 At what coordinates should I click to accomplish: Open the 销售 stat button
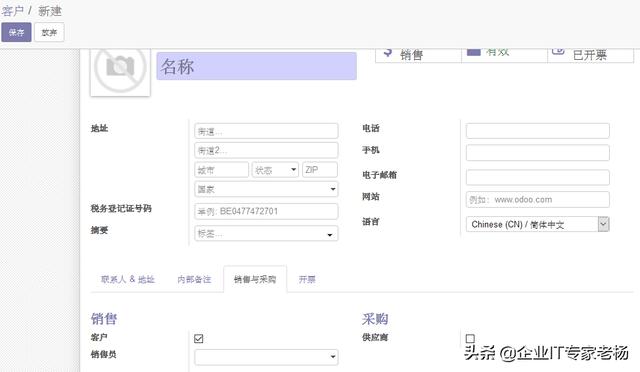418,55
